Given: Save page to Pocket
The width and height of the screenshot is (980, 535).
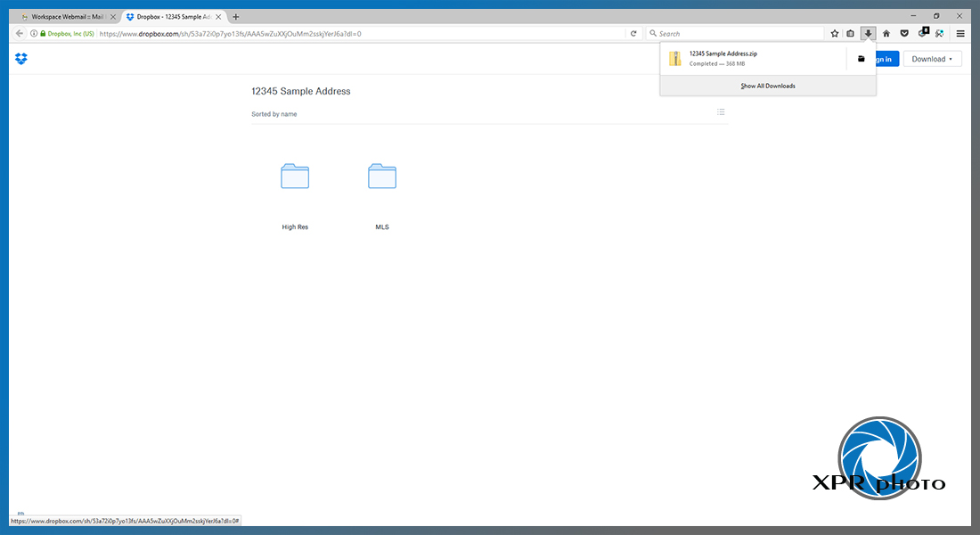Looking at the screenshot, I should (x=903, y=34).
